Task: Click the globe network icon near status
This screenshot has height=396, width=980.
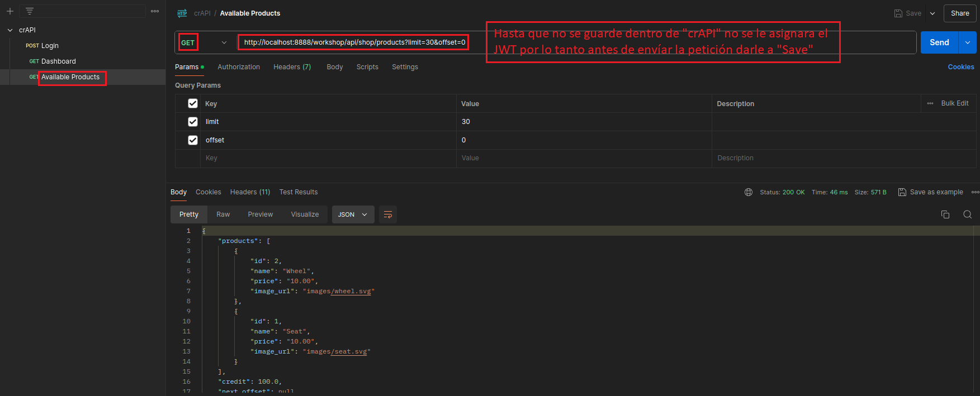Action: coord(749,192)
